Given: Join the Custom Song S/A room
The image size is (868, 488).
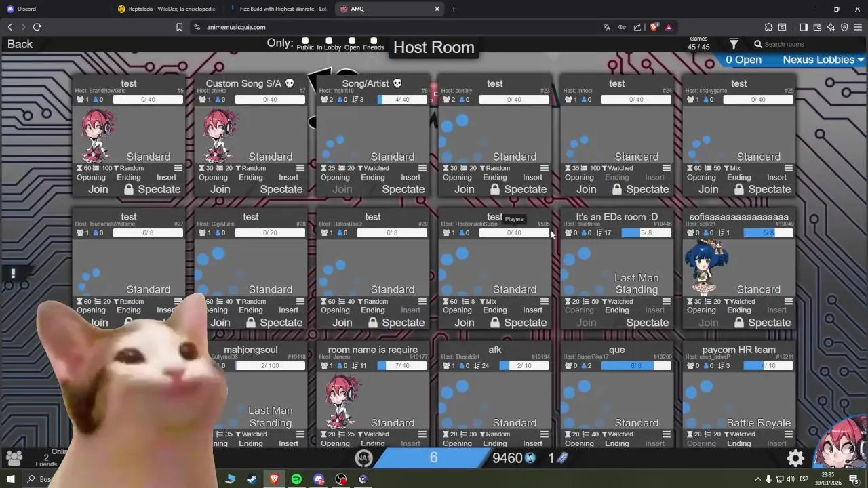Looking at the screenshot, I should [220, 189].
